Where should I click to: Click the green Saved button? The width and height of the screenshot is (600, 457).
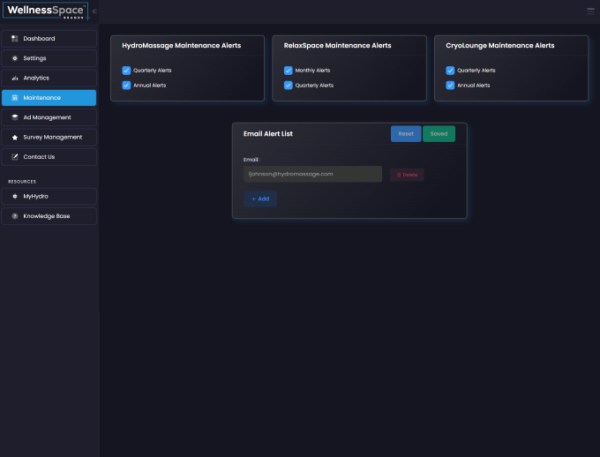[438, 133]
